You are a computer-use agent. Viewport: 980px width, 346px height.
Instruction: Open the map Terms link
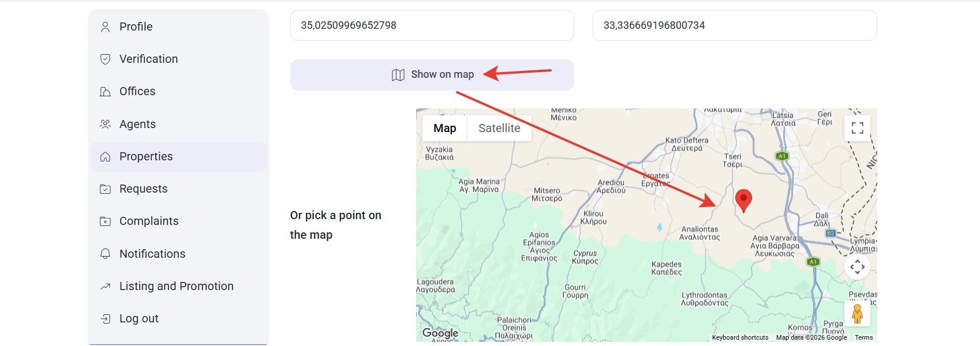[x=863, y=337]
